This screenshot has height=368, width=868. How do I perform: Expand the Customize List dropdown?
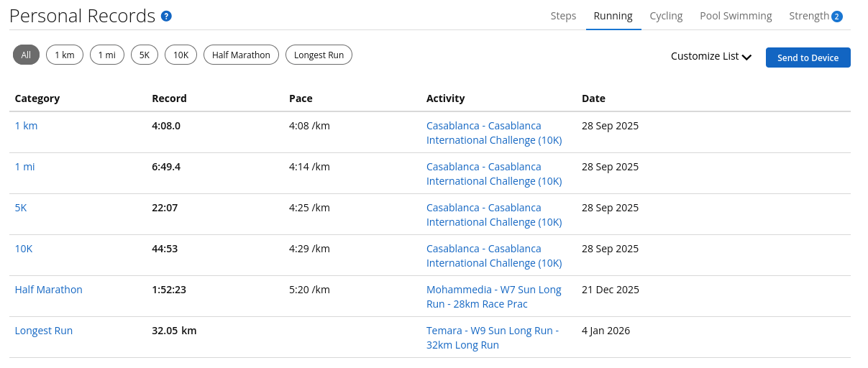click(711, 57)
